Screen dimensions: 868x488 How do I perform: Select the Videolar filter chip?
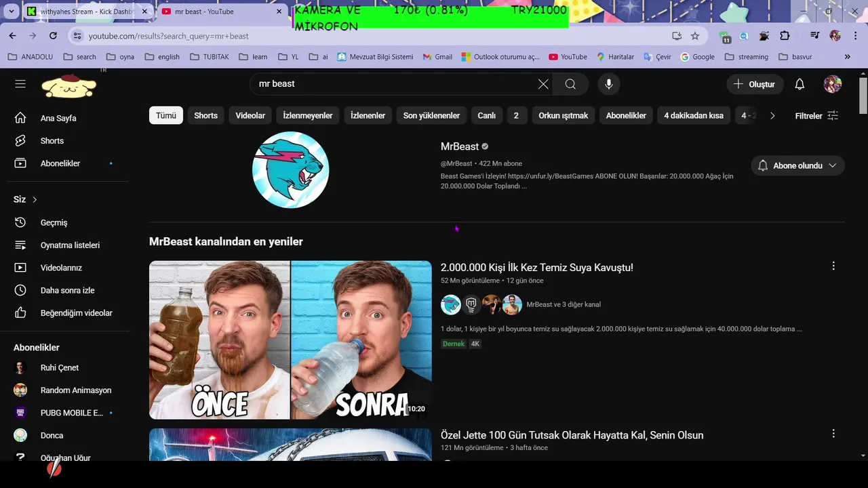coord(250,116)
